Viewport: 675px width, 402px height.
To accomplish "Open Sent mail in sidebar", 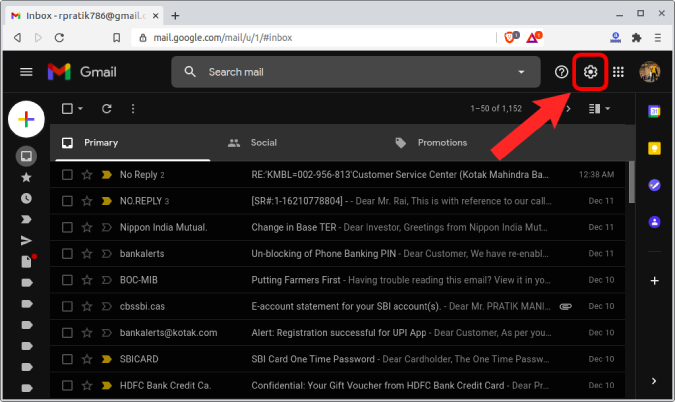I will pyautogui.click(x=26, y=241).
